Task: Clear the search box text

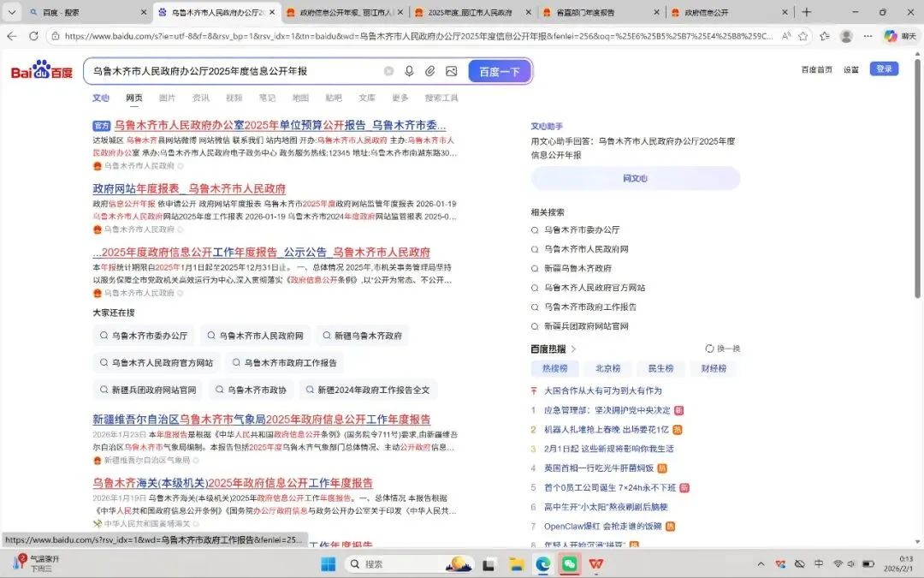Action: click(389, 71)
